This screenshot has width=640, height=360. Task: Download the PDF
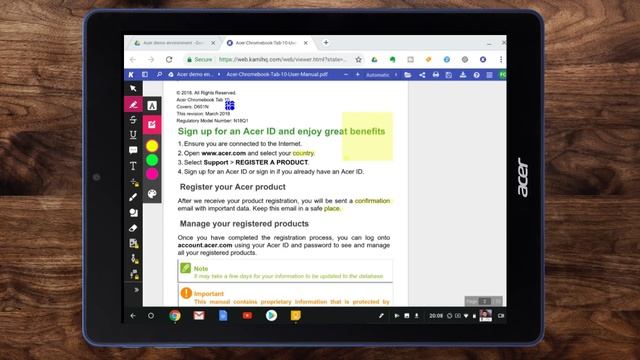click(462, 75)
